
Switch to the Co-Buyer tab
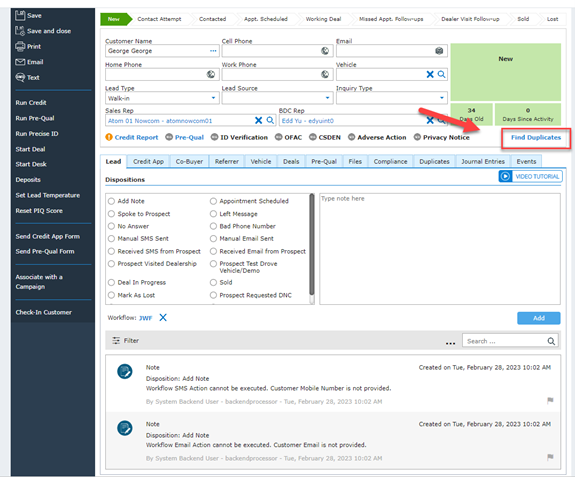point(189,161)
